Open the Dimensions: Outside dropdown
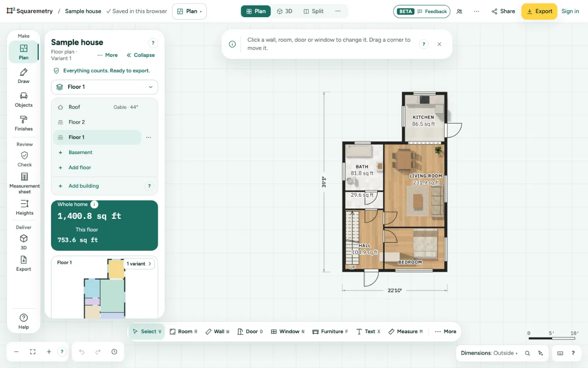The height and width of the screenshot is (368, 588). (489, 353)
